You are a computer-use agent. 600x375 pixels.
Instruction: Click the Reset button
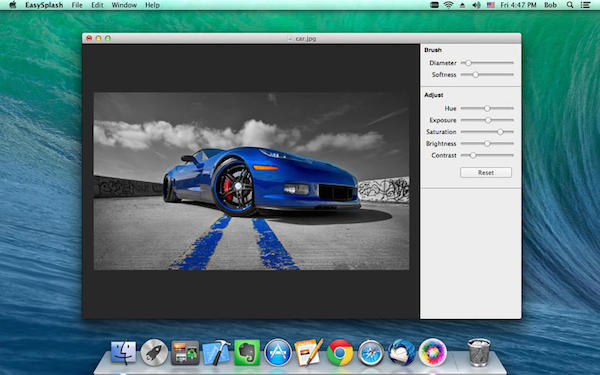click(486, 173)
